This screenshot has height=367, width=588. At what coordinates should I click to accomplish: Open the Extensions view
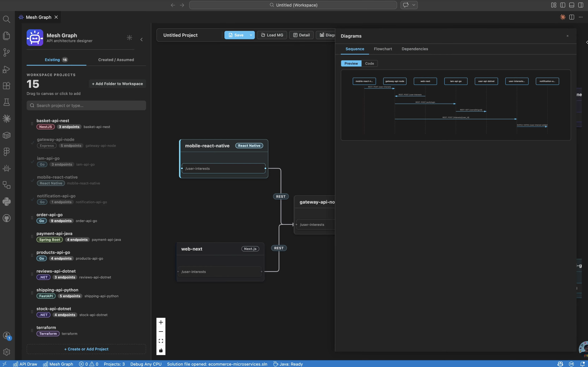[6, 85]
